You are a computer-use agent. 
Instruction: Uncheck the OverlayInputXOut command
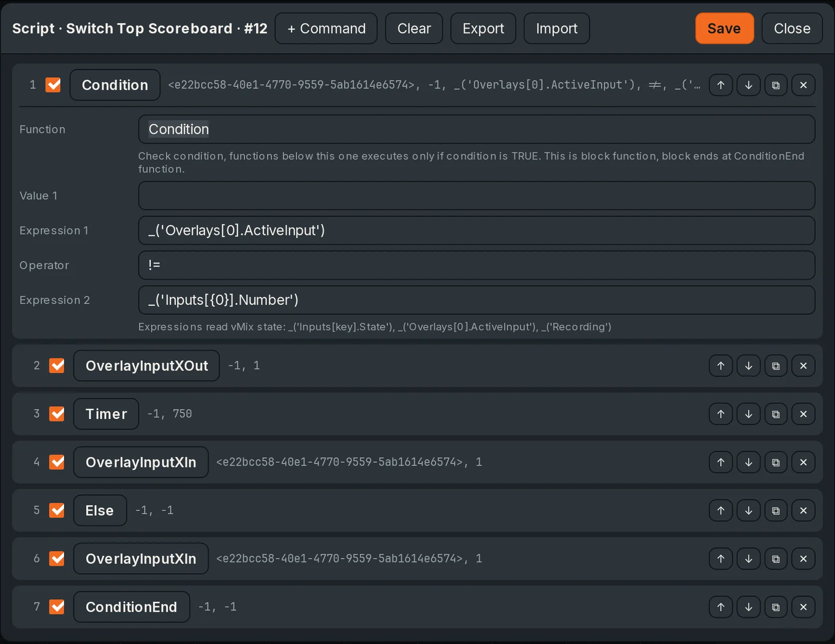click(57, 365)
